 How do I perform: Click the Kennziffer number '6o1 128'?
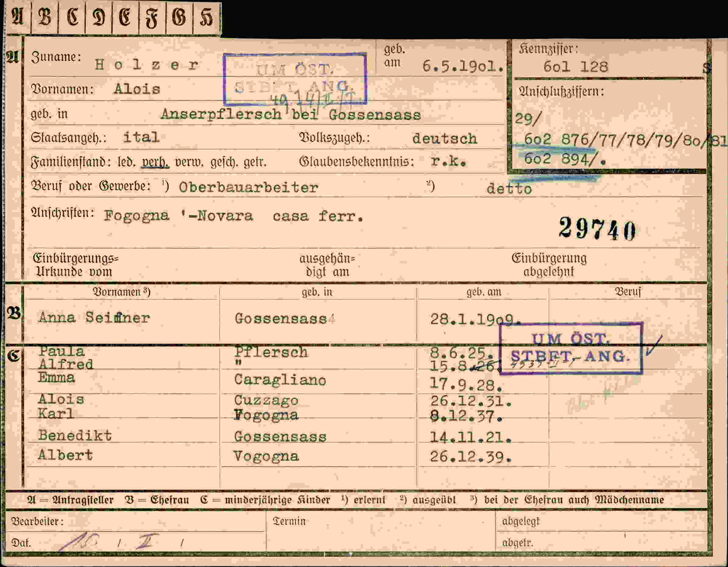(x=575, y=67)
